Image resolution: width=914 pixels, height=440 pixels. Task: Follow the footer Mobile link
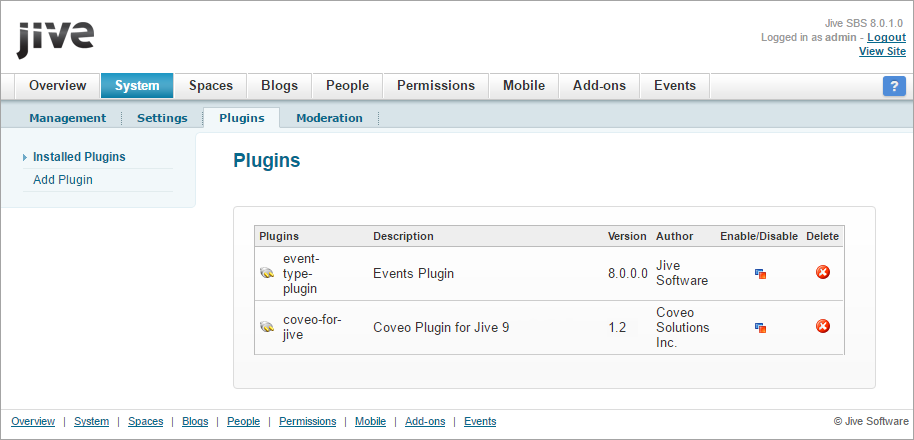pyautogui.click(x=371, y=421)
